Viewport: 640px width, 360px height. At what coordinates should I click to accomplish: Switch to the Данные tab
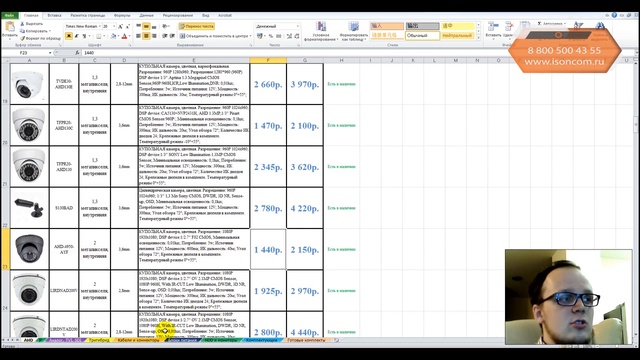(147, 16)
